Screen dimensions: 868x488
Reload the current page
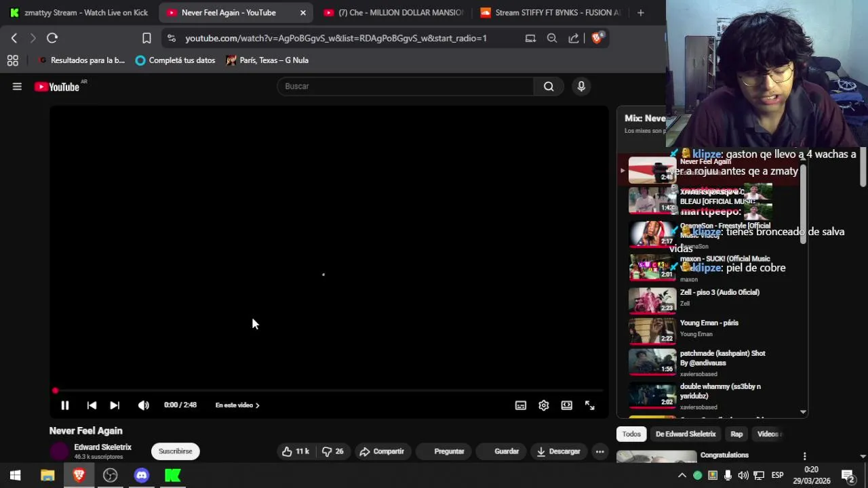[52, 39]
